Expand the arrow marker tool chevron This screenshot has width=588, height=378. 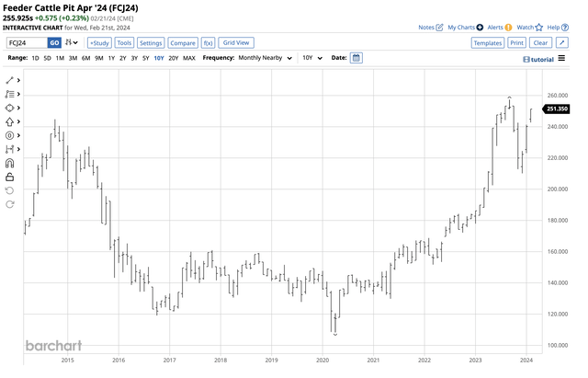(18, 121)
